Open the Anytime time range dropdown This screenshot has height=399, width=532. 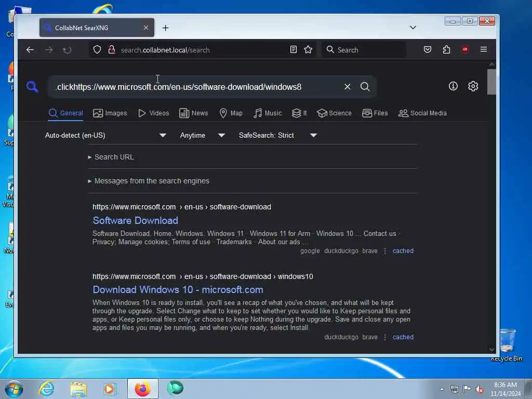tap(202, 136)
